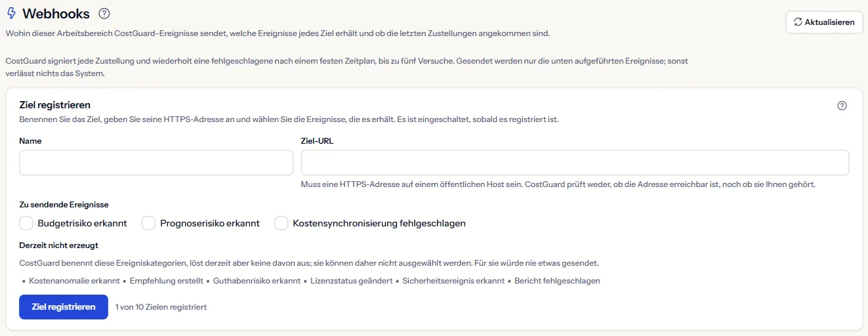Click the 'Empfehlung erstellt' list item
Viewport: 868px width, 336px height.
click(x=167, y=281)
